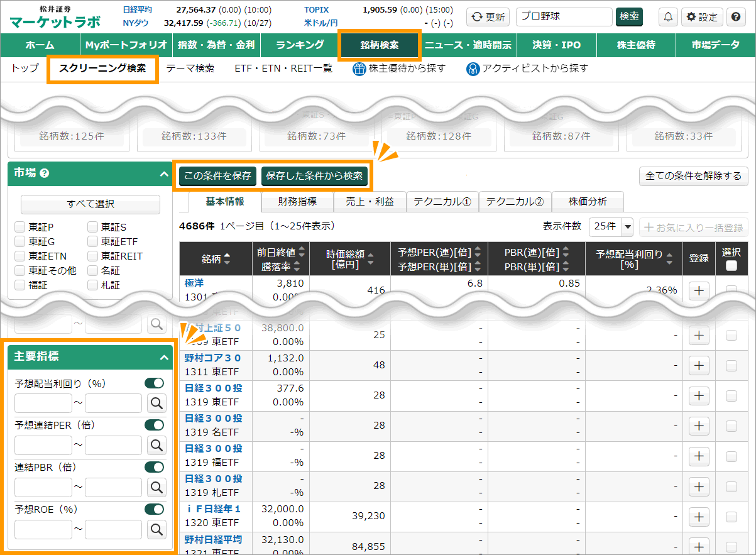Run the 予想連結PER range search magnifier
This screenshot has width=756, height=555.
(156, 445)
